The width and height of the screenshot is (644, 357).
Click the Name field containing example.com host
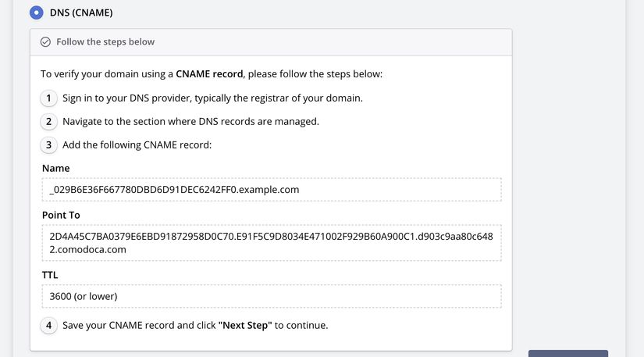pos(271,189)
